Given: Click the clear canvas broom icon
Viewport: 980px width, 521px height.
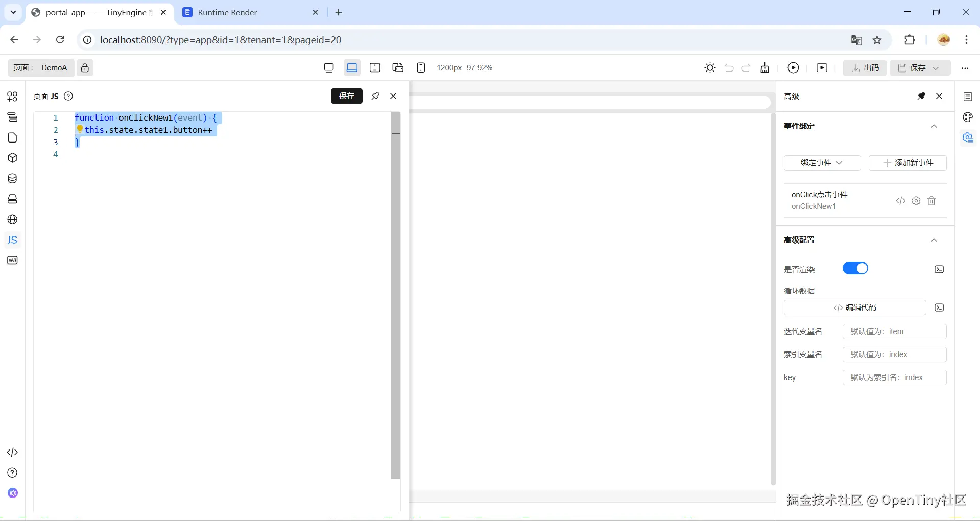Looking at the screenshot, I should [764, 68].
